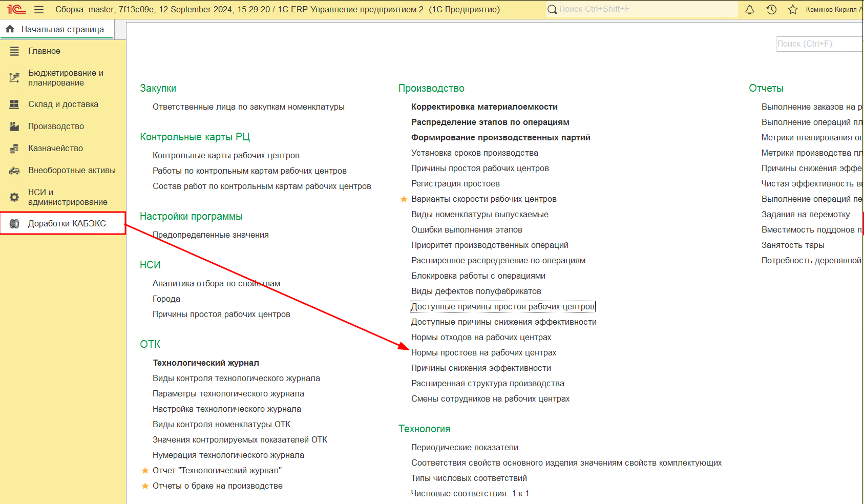Click the 1C logo icon
The image size is (864, 504).
(x=16, y=9)
